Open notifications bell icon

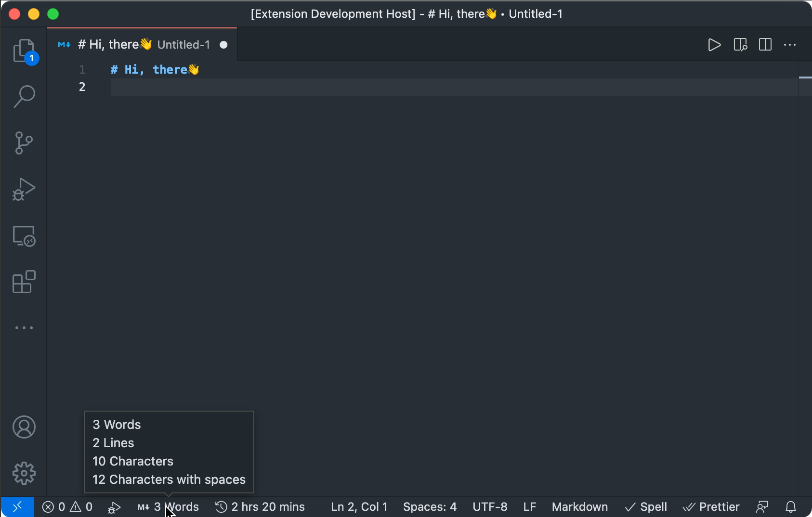(x=791, y=507)
